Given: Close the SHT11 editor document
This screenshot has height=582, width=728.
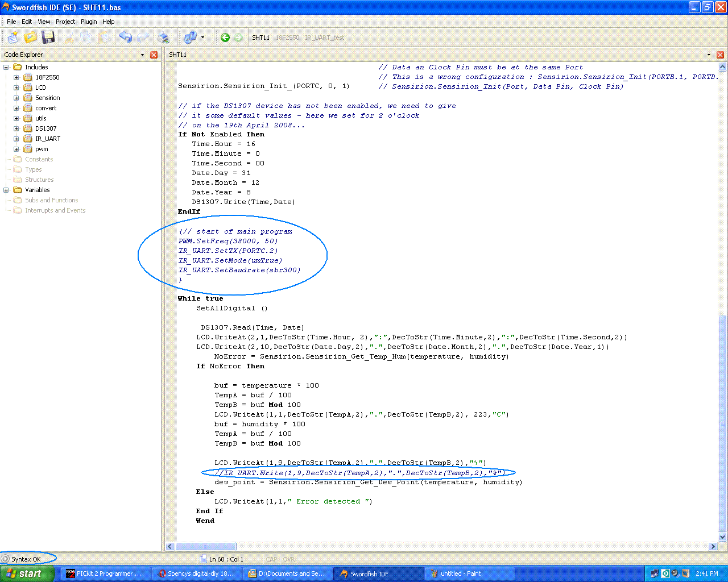Looking at the screenshot, I should click(720, 55).
